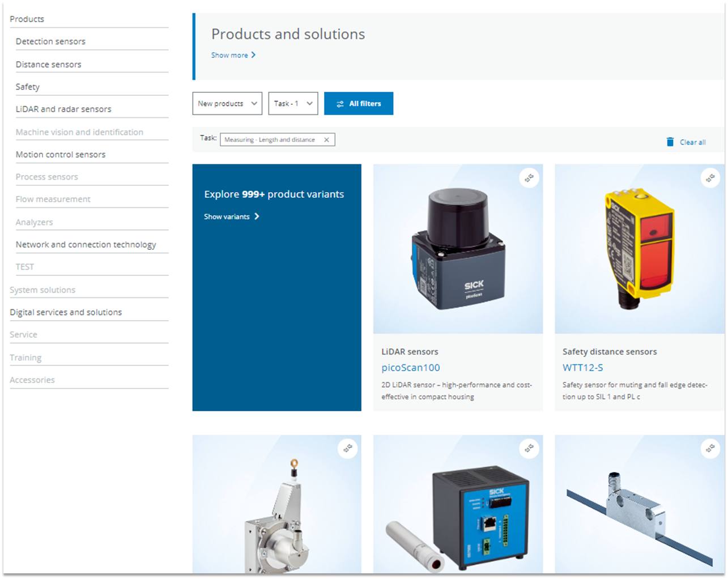Click Show more under Products and solutions
This screenshot has width=728, height=579.
(x=229, y=55)
